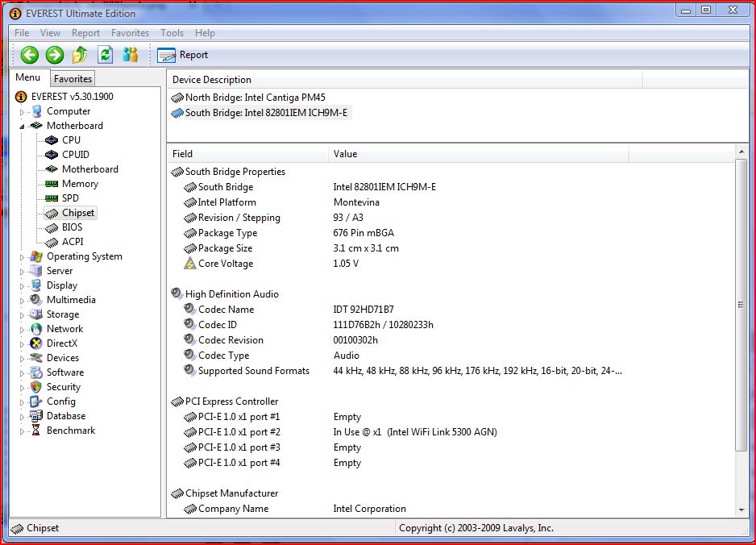Open the File menu
Viewport: 756px width, 545px height.
pyautogui.click(x=22, y=33)
